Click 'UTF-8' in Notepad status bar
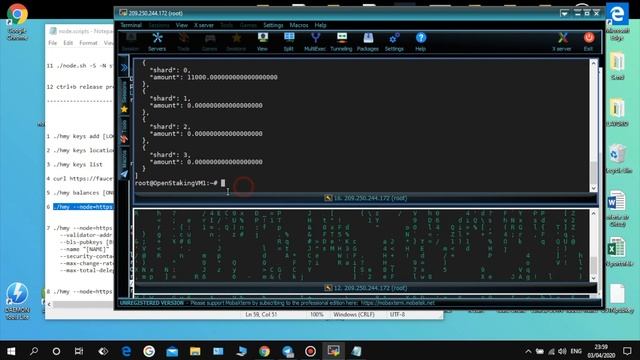 (x=397, y=315)
